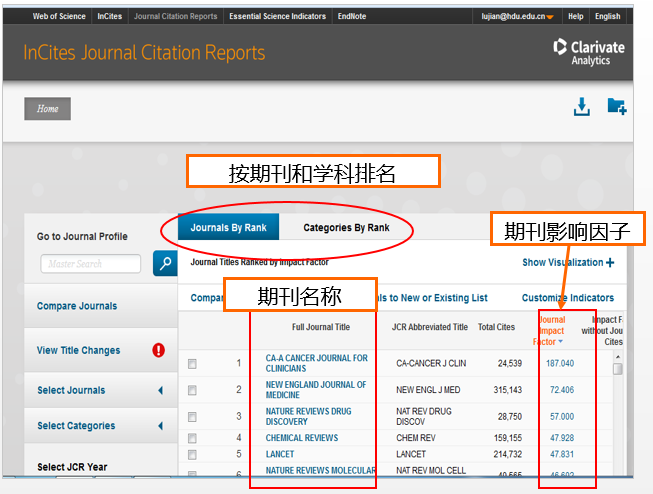Screen dimensions: 653x494
Task: Open Lancet journal link
Action: tap(280, 454)
